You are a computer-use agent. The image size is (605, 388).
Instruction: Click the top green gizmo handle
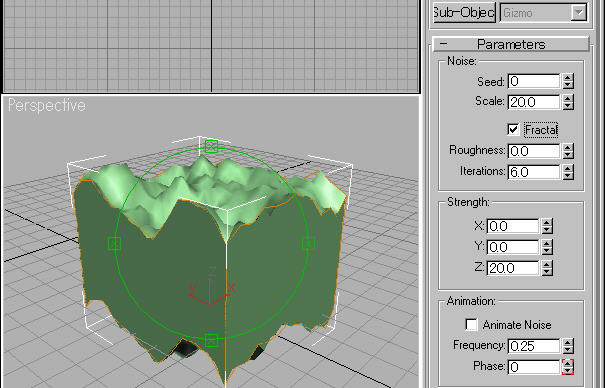click(x=211, y=147)
